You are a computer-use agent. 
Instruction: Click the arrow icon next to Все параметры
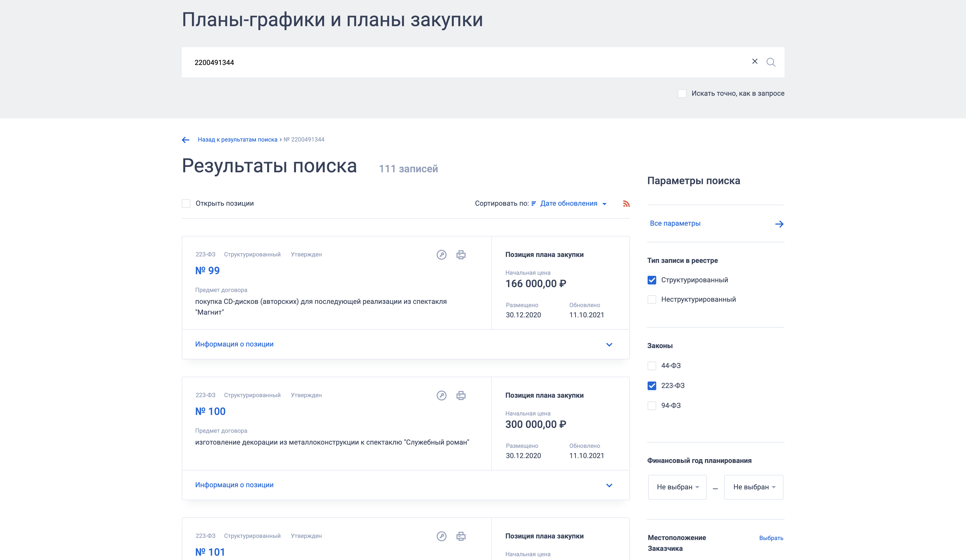click(779, 224)
